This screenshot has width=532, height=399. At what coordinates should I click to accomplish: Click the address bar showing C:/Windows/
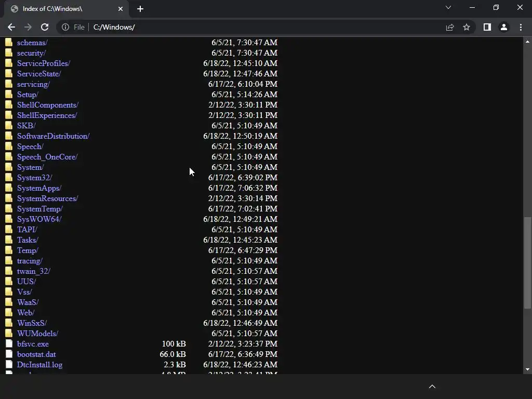pos(267,27)
